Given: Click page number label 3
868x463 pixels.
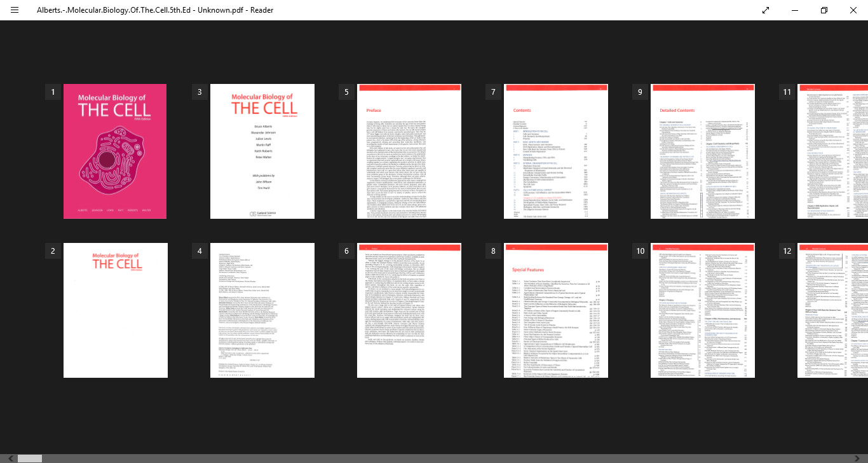Looking at the screenshot, I should (200, 92).
